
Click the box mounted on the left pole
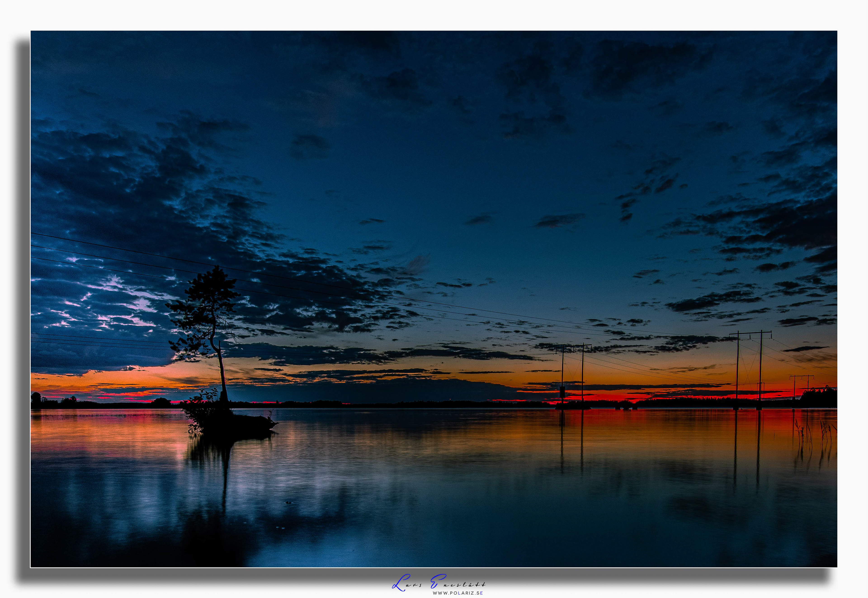562,392
